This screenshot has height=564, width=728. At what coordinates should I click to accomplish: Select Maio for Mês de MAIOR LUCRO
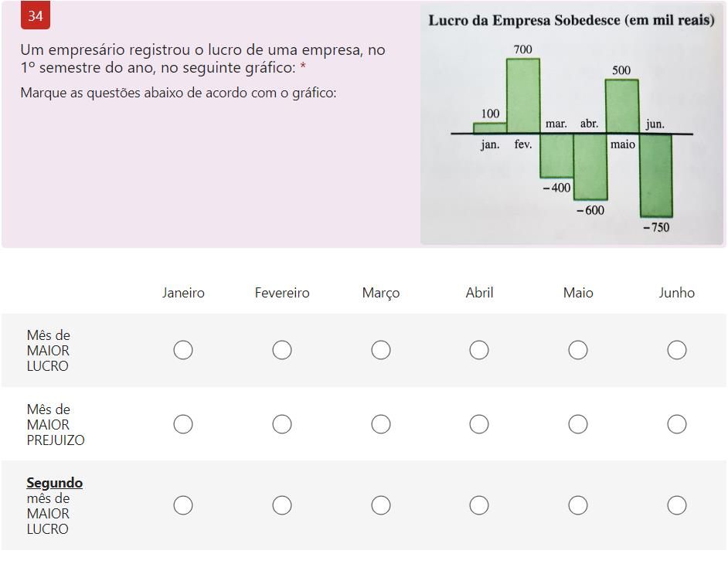pyautogui.click(x=578, y=350)
